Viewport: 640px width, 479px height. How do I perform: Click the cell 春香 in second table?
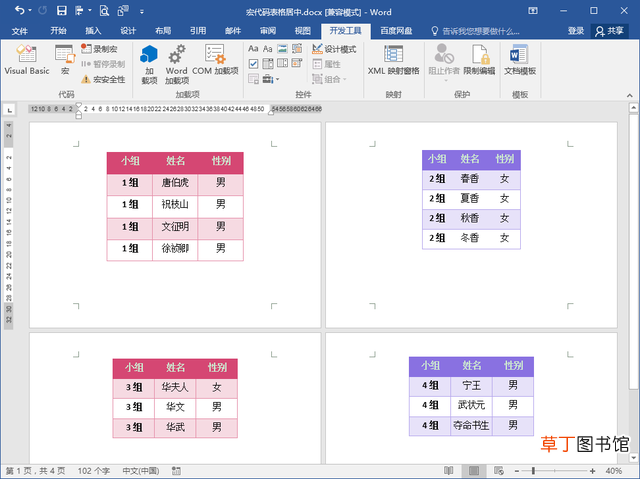click(x=469, y=178)
